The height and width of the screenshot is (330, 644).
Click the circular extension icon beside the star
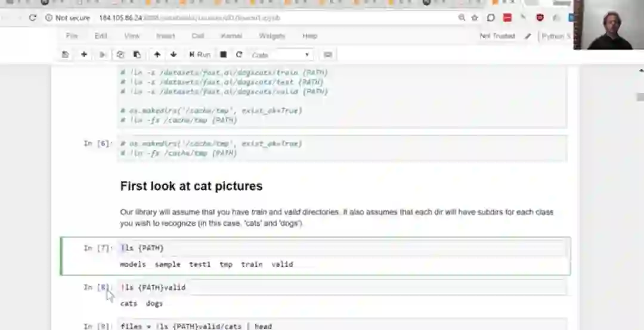click(491, 18)
